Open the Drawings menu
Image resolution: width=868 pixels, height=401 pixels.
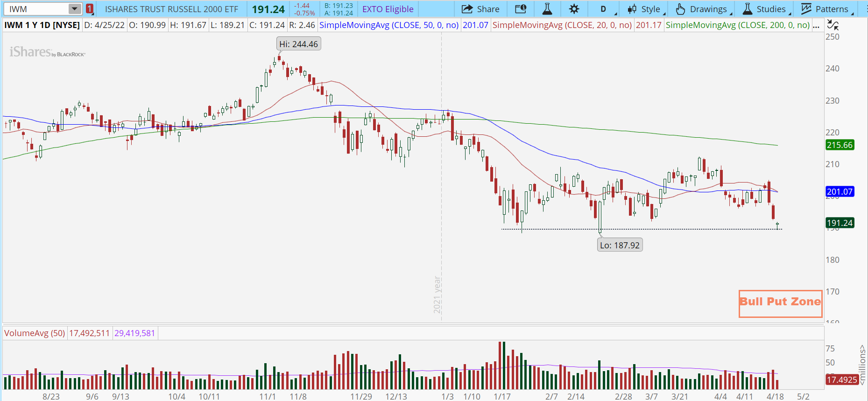pos(703,9)
